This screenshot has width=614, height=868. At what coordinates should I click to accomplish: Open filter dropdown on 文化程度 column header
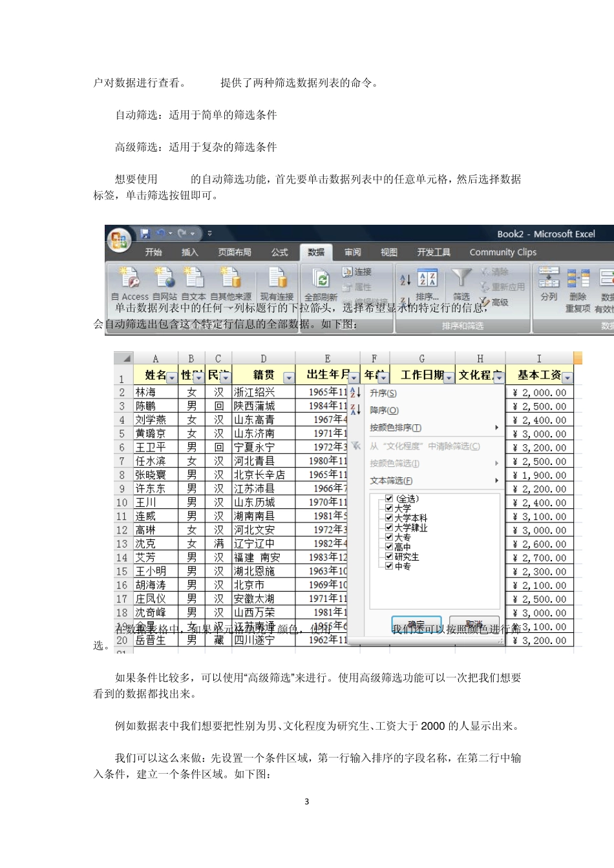coord(498,378)
